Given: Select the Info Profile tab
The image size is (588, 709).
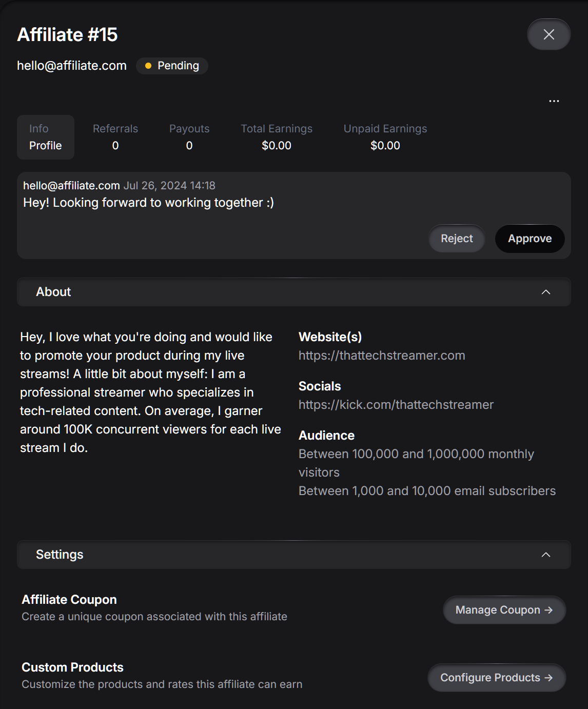Looking at the screenshot, I should (46, 137).
